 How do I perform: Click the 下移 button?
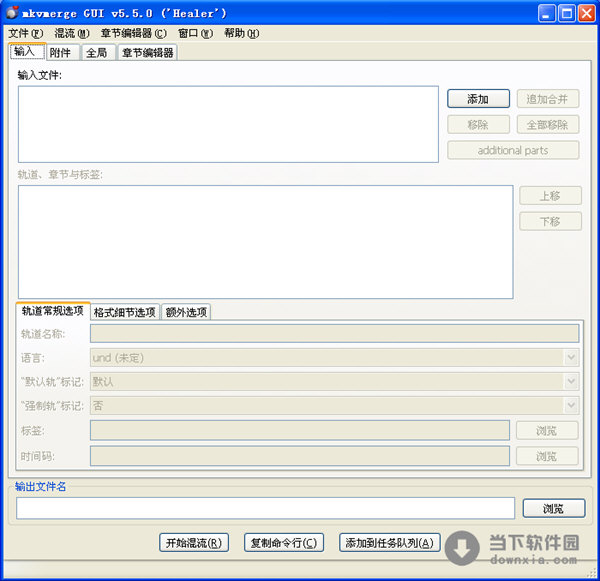coord(550,221)
